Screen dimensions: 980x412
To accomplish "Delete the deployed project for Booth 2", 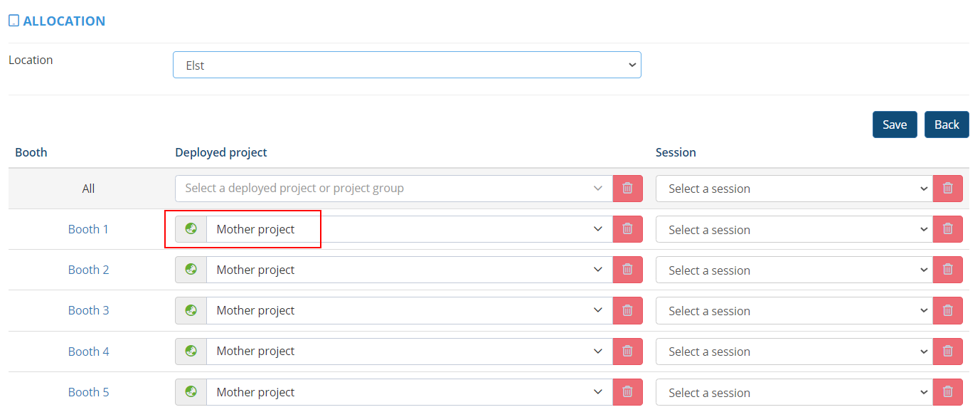I will coord(627,270).
